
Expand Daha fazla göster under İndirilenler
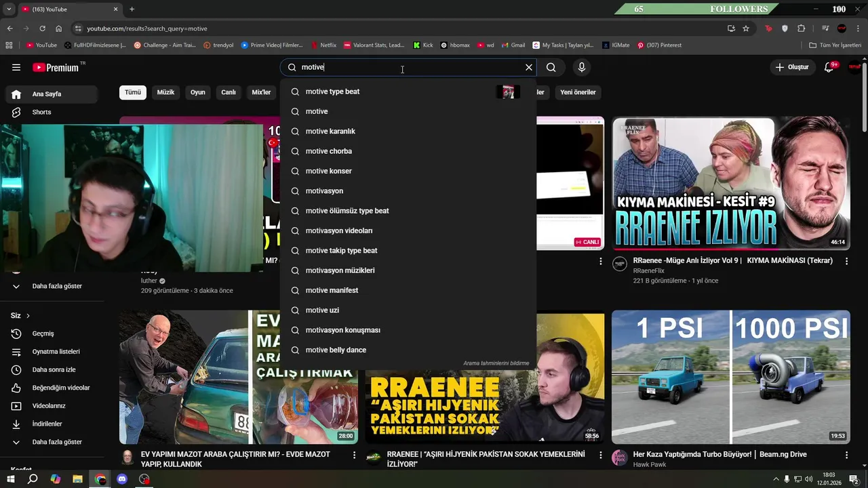point(53,442)
